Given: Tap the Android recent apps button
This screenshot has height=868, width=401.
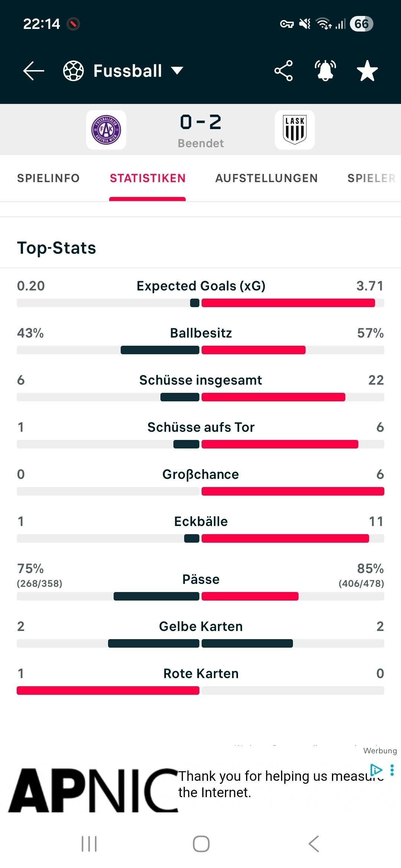Looking at the screenshot, I should click(89, 844).
